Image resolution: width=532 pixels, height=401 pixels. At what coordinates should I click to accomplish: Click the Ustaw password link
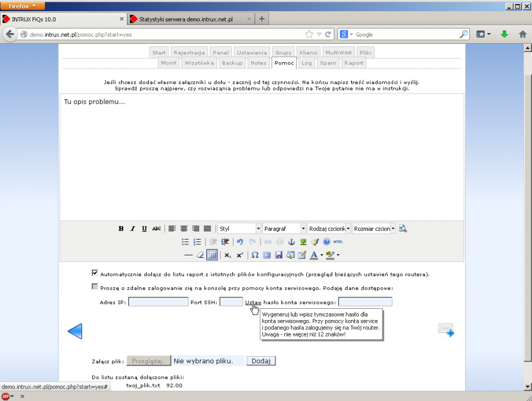(x=253, y=302)
